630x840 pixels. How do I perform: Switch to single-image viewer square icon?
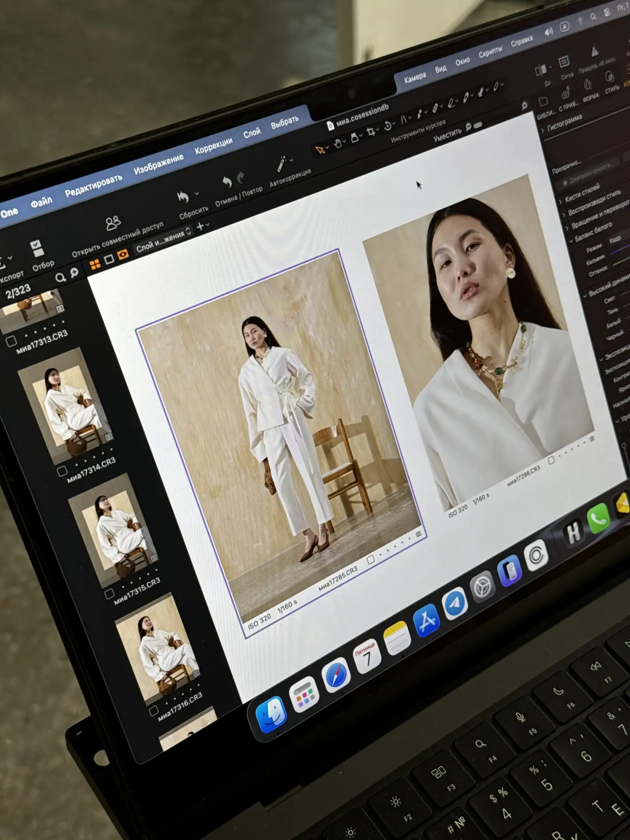[109, 259]
